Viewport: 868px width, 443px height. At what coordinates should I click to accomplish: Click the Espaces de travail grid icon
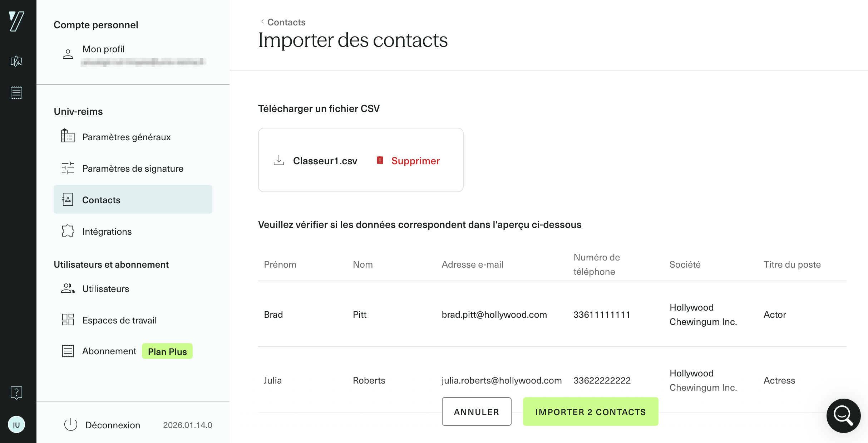68,320
